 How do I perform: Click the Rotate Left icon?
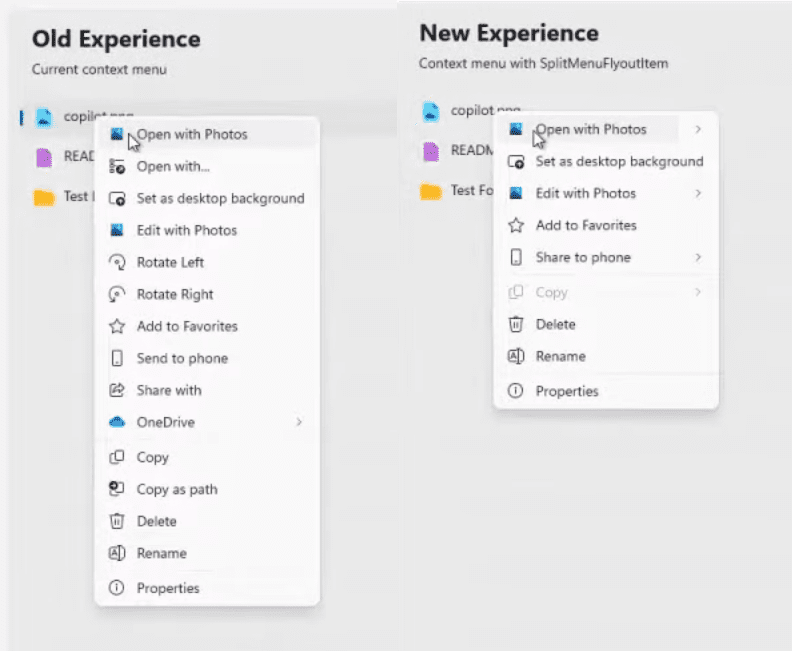(x=117, y=262)
